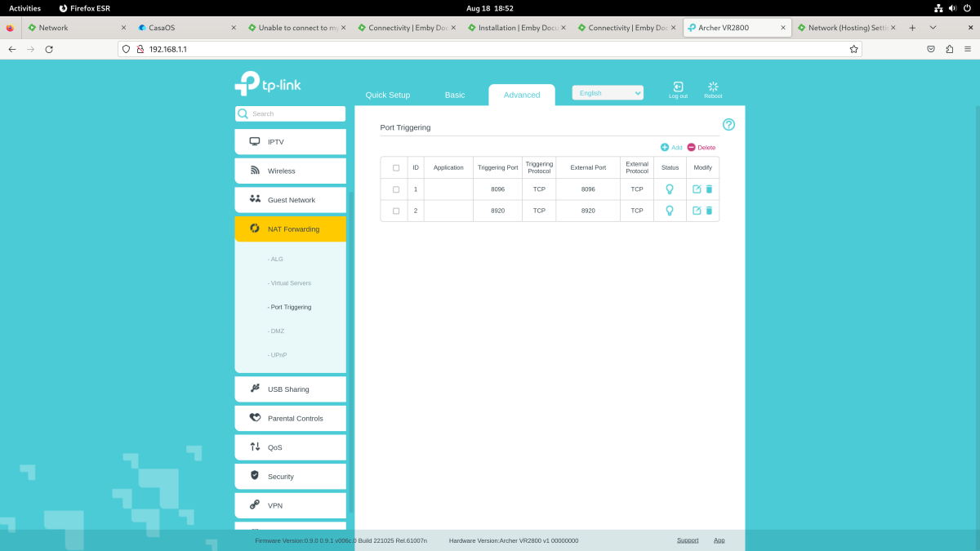The height and width of the screenshot is (551, 980).
Task: Edit port triggering rule 1 with the modify icon
Action: pyautogui.click(x=697, y=189)
